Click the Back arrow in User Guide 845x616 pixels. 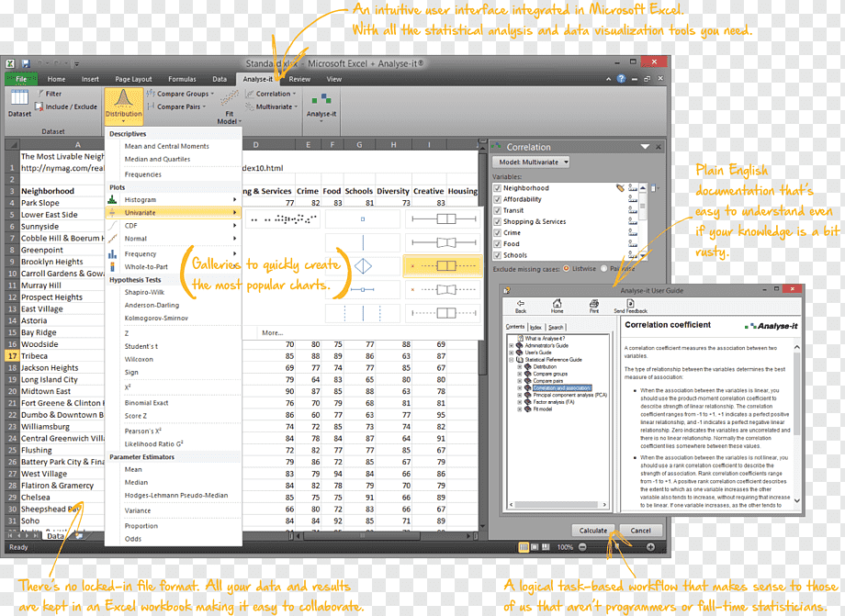tap(521, 304)
